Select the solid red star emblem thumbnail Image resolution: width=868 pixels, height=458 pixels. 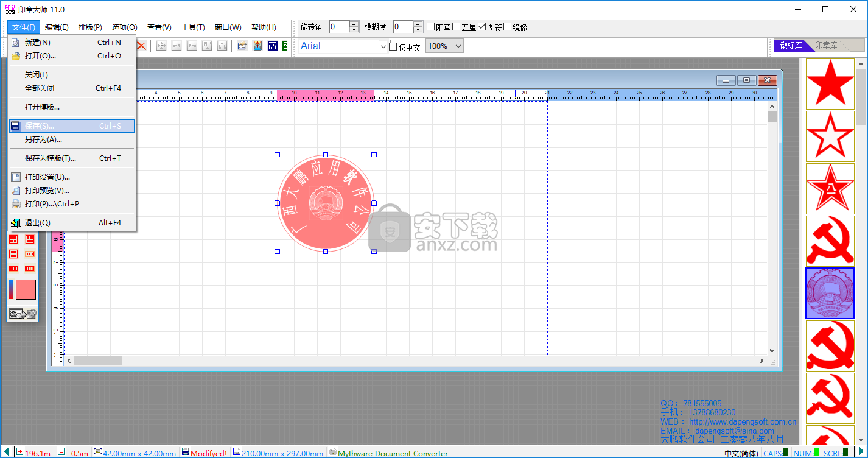[830, 83]
